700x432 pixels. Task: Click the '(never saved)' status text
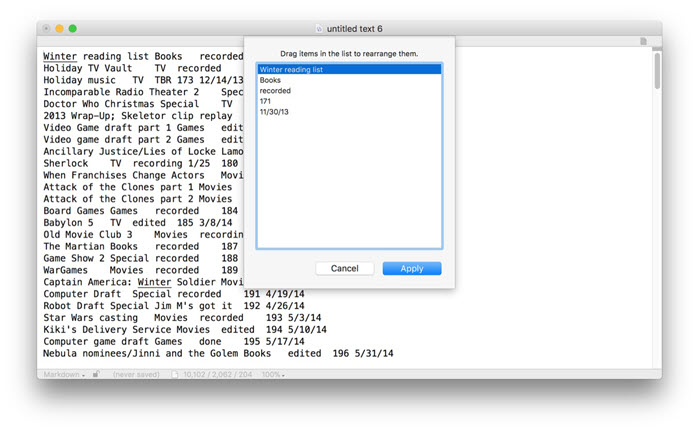[x=136, y=374]
